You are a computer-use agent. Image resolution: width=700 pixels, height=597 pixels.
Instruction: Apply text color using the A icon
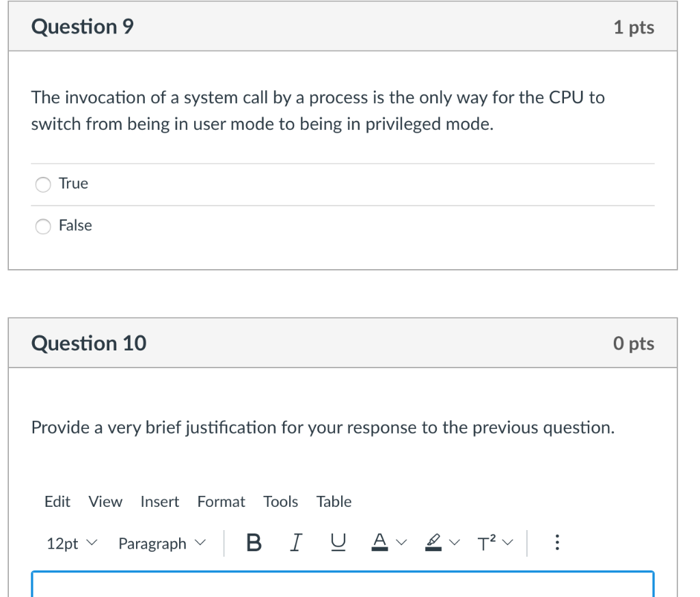coord(380,540)
